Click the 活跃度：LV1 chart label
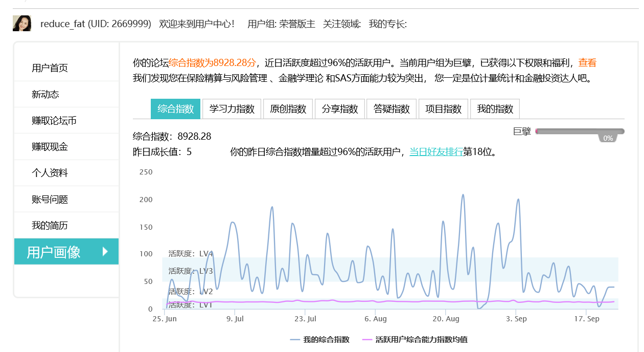Screen dimensions: 644x352 coord(191,304)
